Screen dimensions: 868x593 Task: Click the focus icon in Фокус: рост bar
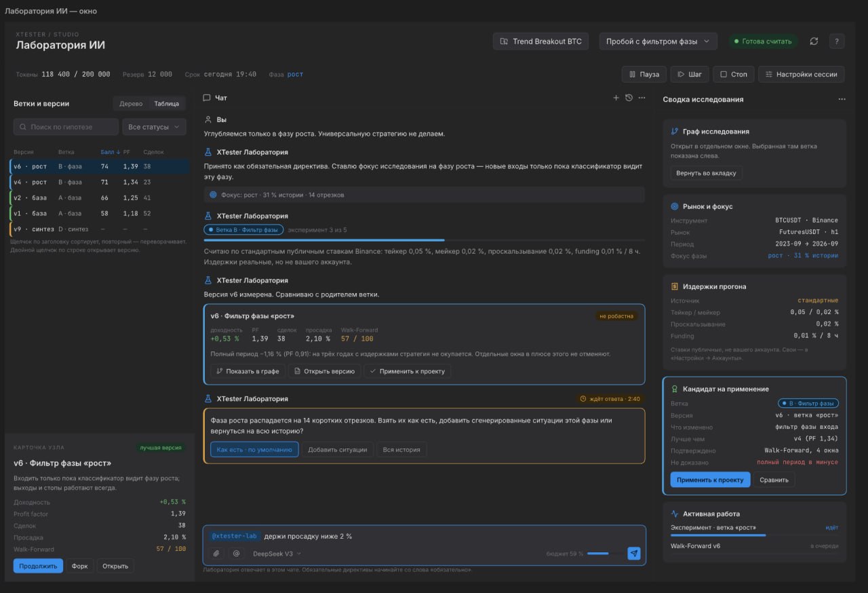point(213,195)
